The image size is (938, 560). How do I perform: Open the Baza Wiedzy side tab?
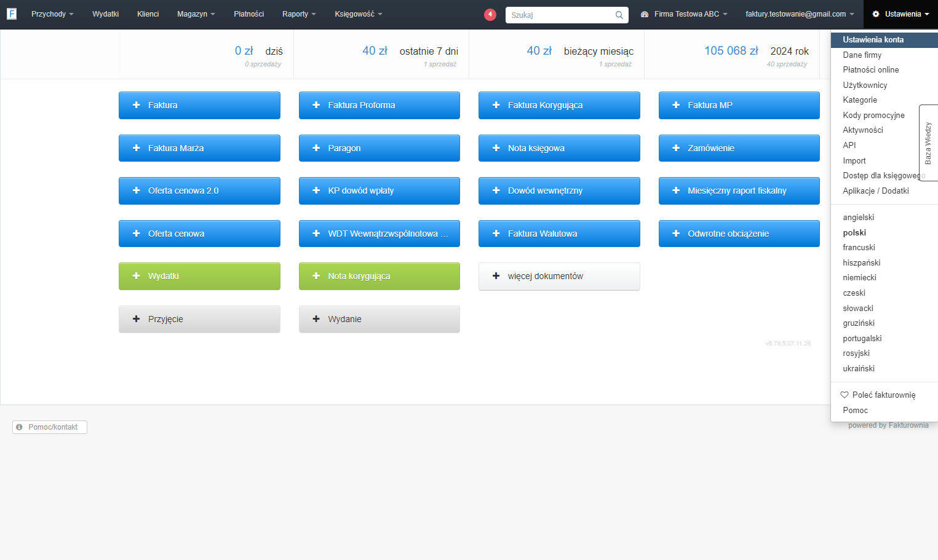tap(928, 143)
